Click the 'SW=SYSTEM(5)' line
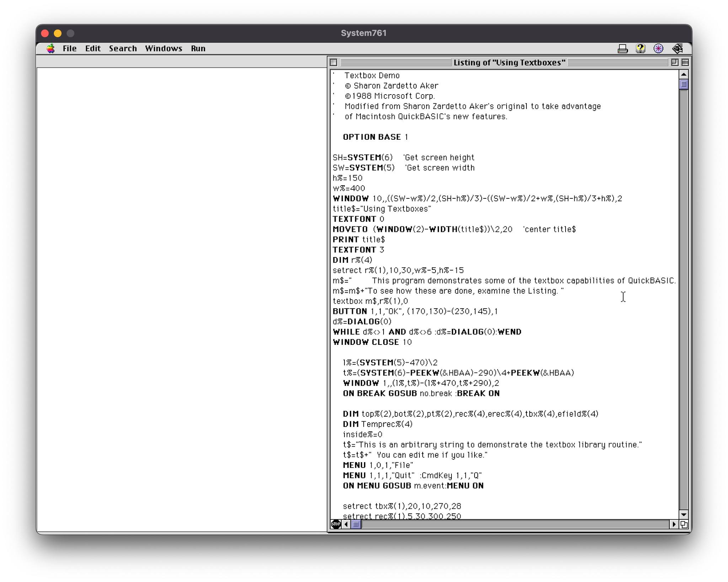The width and height of the screenshot is (728, 582). click(403, 168)
